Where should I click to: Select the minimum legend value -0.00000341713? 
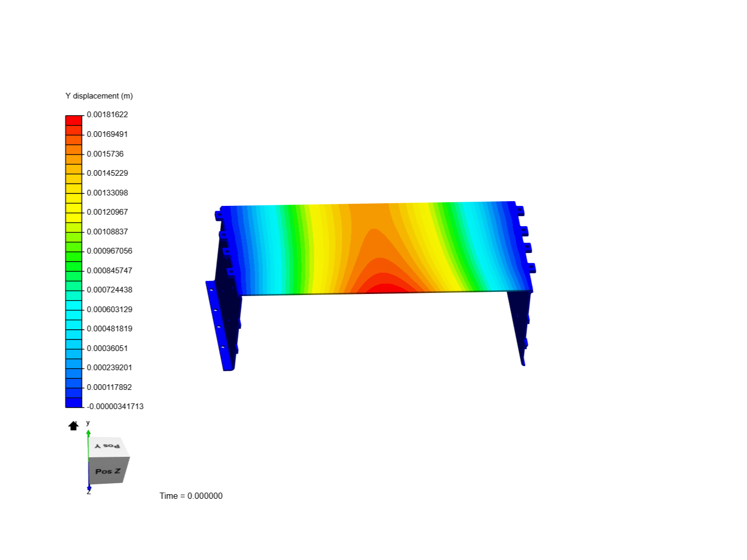(x=115, y=407)
